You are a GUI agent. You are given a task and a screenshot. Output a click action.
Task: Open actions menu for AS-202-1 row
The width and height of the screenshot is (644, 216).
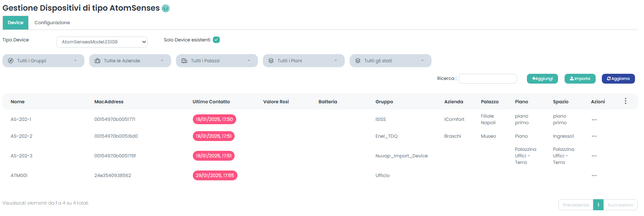coord(594,120)
